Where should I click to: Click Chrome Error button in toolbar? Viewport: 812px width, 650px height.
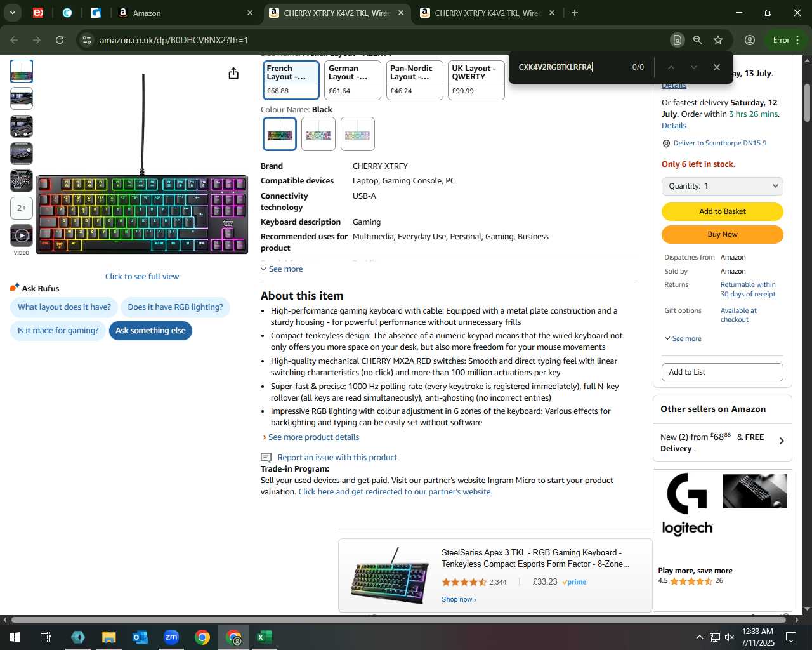785,40
